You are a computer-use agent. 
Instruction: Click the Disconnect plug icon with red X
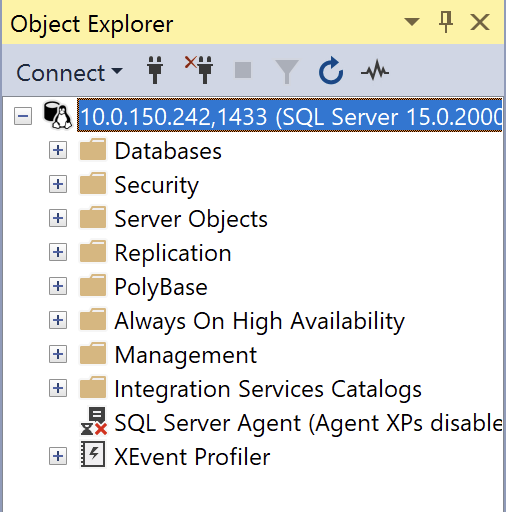point(199,70)
